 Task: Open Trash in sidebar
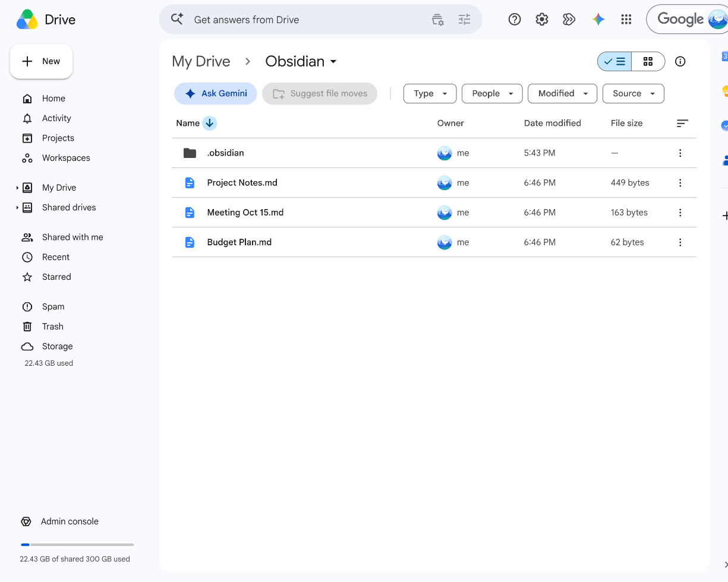52,327
